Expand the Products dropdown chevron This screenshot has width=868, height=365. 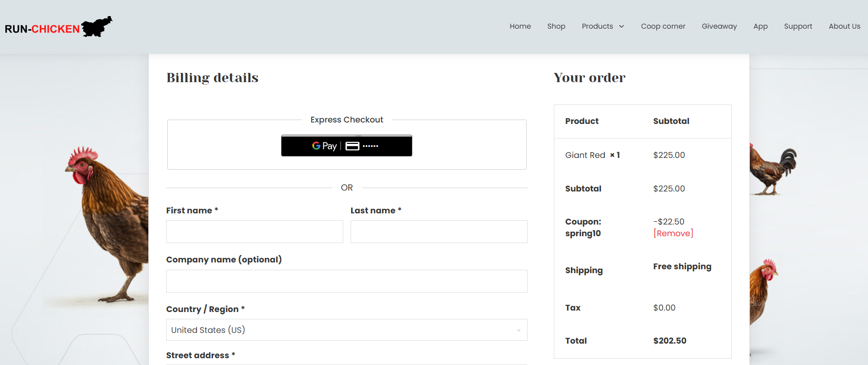tap(620, 27)
